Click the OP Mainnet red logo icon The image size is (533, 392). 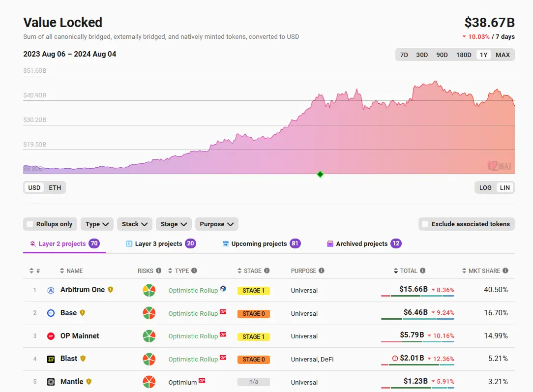[51, 336]
